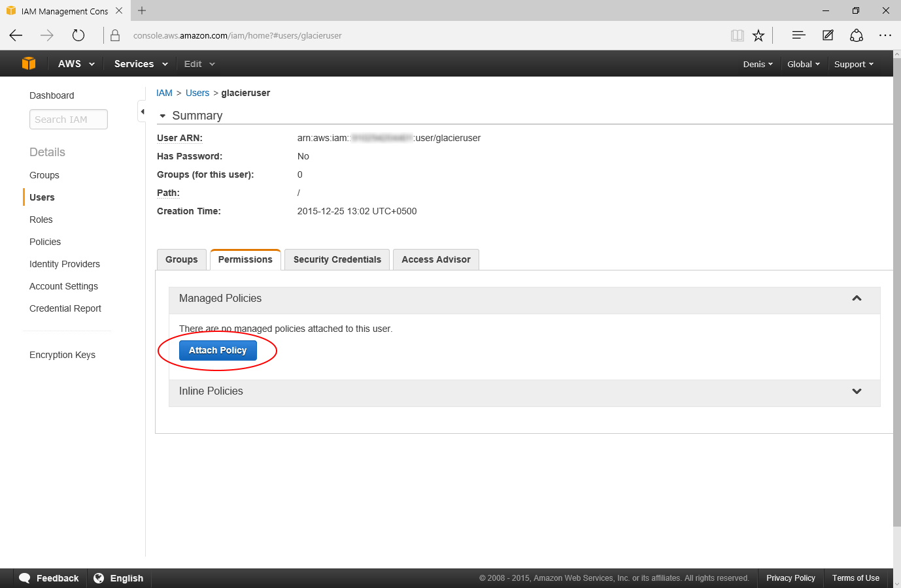The width and height of the screenshot is (901, 588).
Task: Click the User ARN value text
Action: tap(389, 138)
